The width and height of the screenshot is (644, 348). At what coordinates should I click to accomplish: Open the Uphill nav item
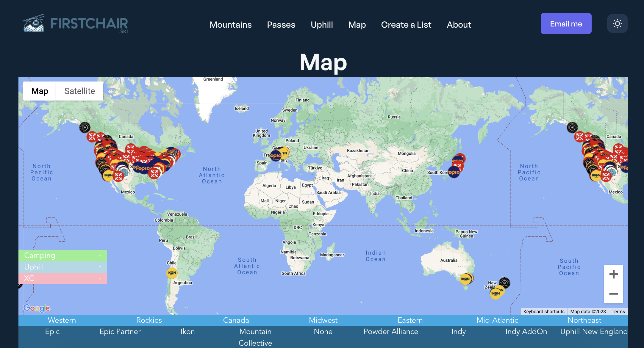pyautogui.click(x=322, y=25)
